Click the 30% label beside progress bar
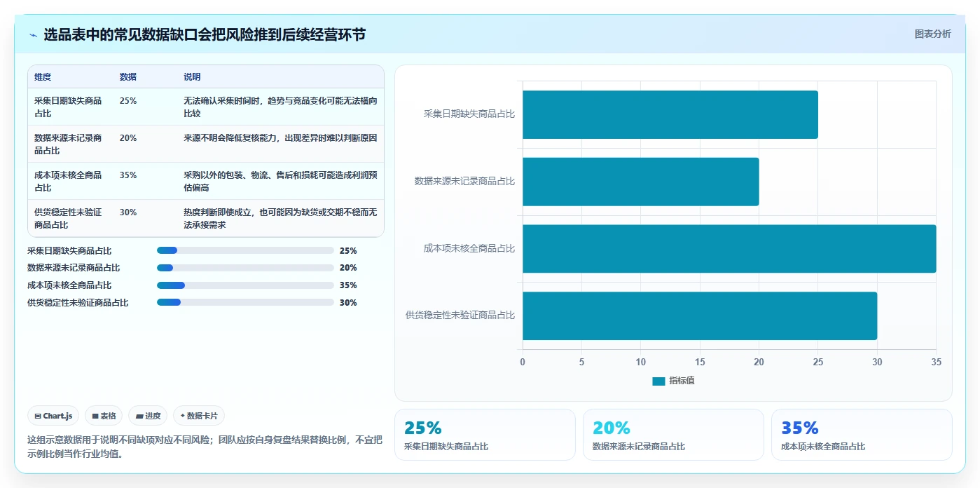The width and height of the screenshot is (980, 488). [348, 303]
